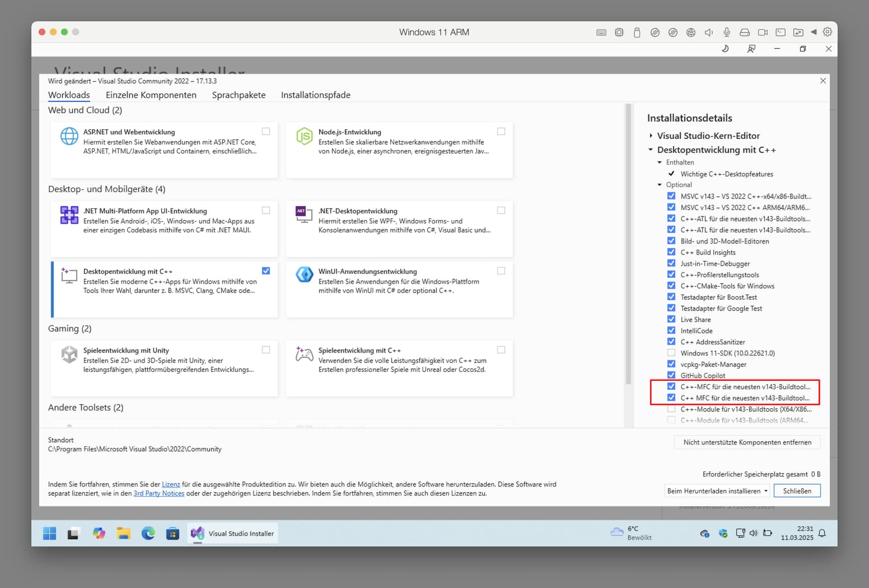The image size is (869, 588).
Task: Click the Visual Studio Installer taskbar button
Action: (x=232, y=534)
